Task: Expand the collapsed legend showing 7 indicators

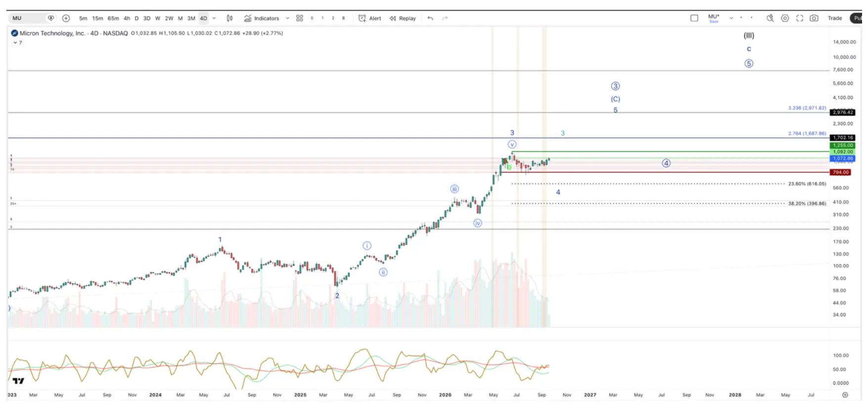Action: (17, 42)
